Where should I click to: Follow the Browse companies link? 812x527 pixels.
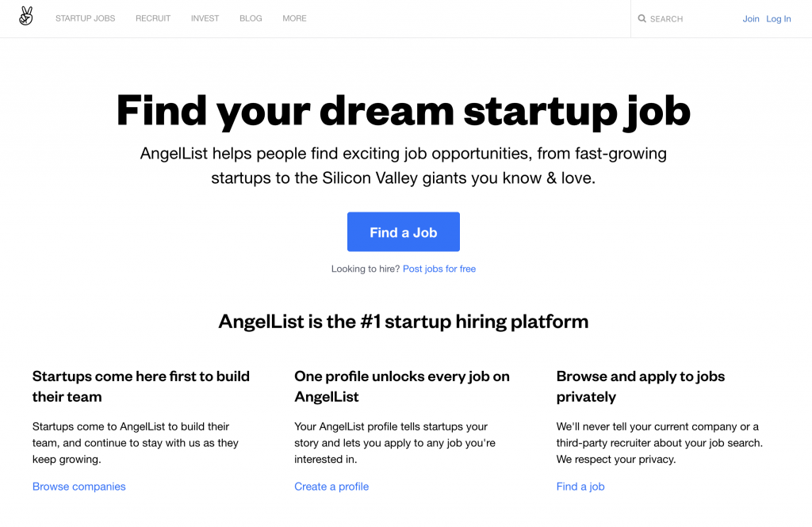click(79, 487)
